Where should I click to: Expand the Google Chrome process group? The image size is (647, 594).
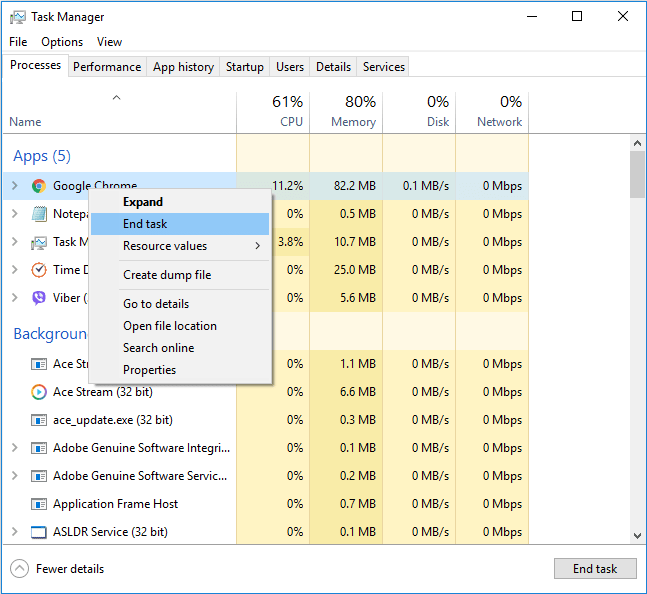point(15,186)
